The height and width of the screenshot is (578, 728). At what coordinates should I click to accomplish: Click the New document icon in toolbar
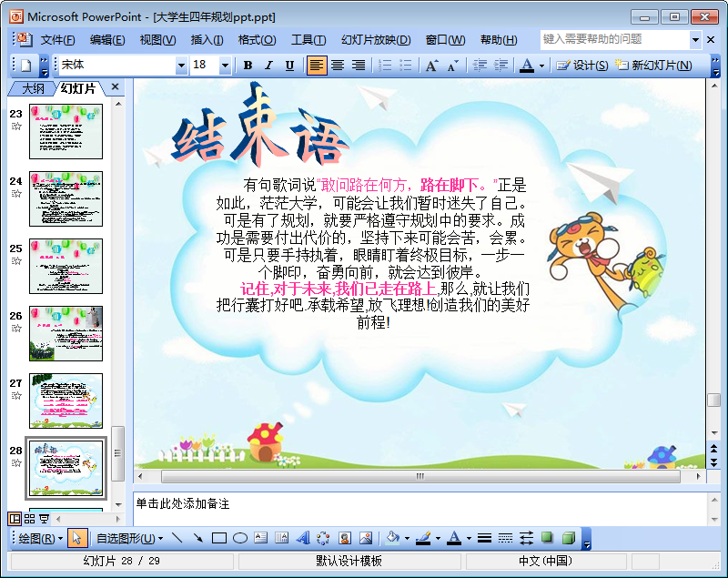click(x=26, y=66)
